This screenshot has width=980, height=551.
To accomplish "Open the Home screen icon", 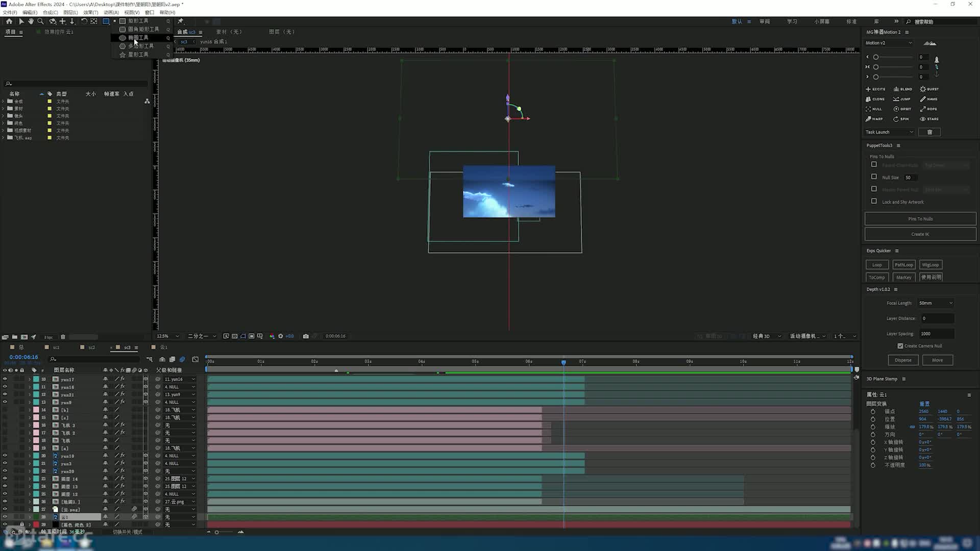I will (9, 21).
